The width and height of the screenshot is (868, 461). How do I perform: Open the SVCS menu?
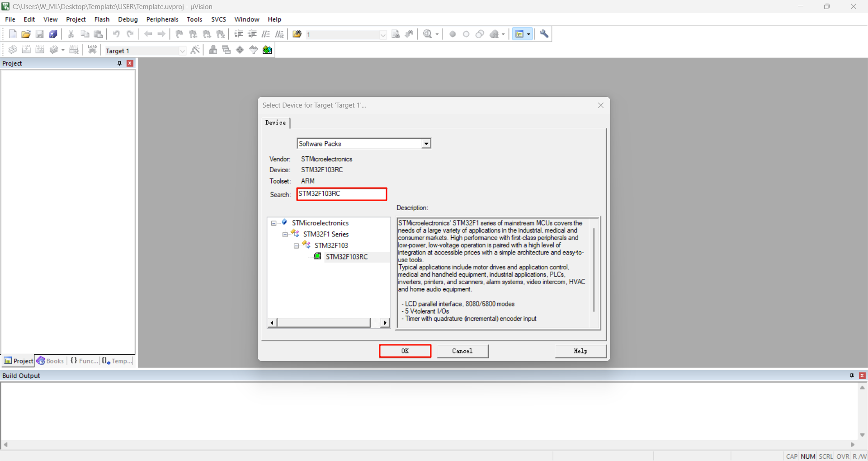pos(218,19)
